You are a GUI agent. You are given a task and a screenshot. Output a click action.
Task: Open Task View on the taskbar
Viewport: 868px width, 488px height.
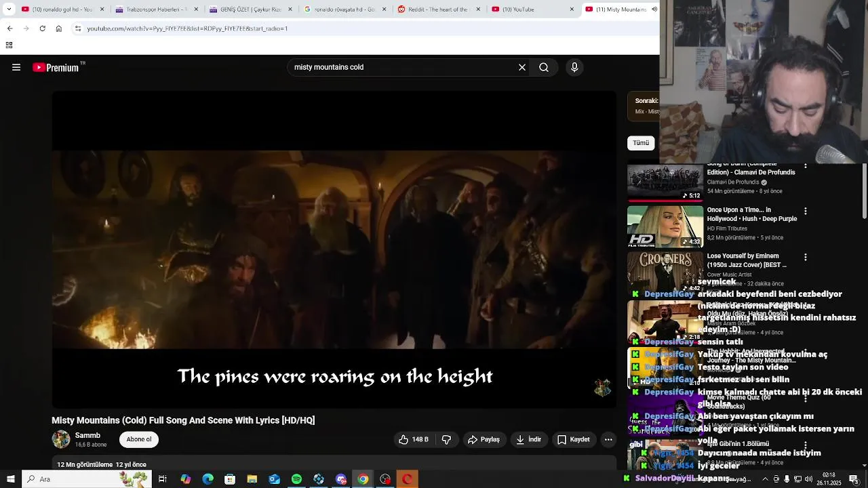tap(163, 479)
